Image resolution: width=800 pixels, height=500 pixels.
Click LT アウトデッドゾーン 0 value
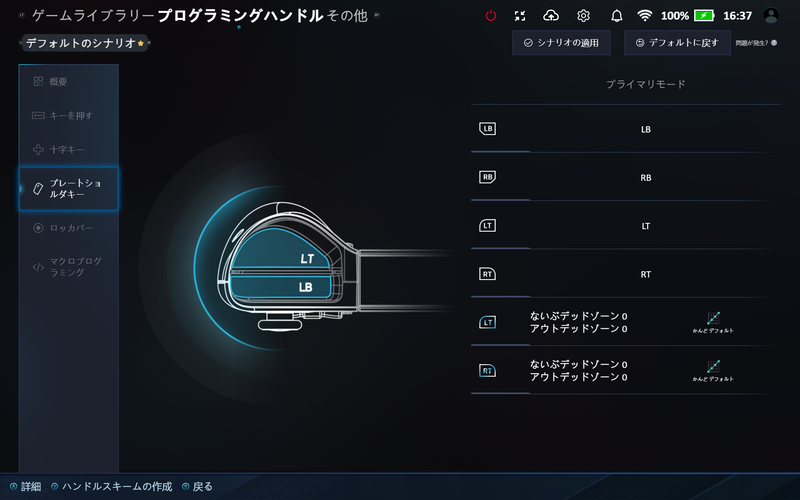[579, 329]
